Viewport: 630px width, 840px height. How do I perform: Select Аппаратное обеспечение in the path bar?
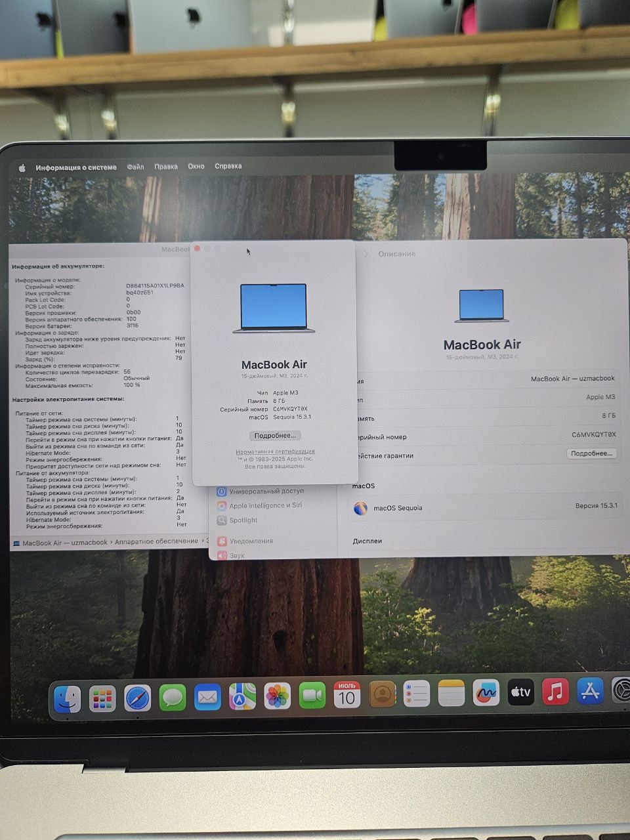point(156,541)
